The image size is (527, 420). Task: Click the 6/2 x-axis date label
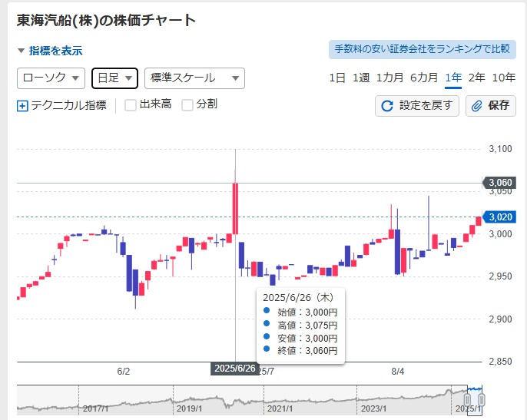(x=124, y=372)
